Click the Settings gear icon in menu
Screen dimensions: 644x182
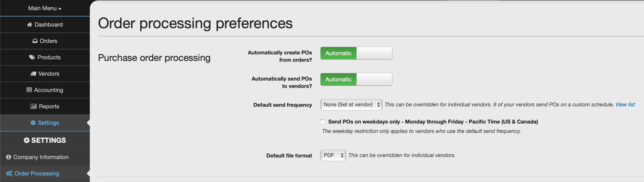pos(33,123)
